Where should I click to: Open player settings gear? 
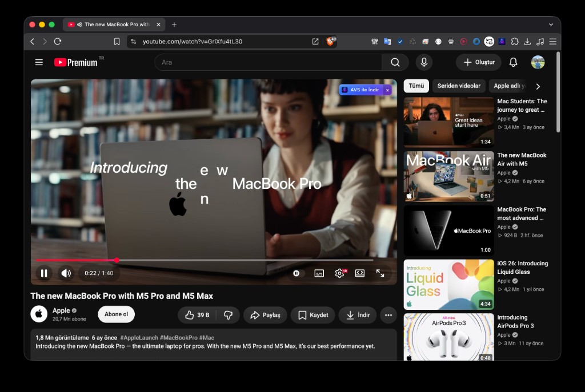[x=340, y=273]
